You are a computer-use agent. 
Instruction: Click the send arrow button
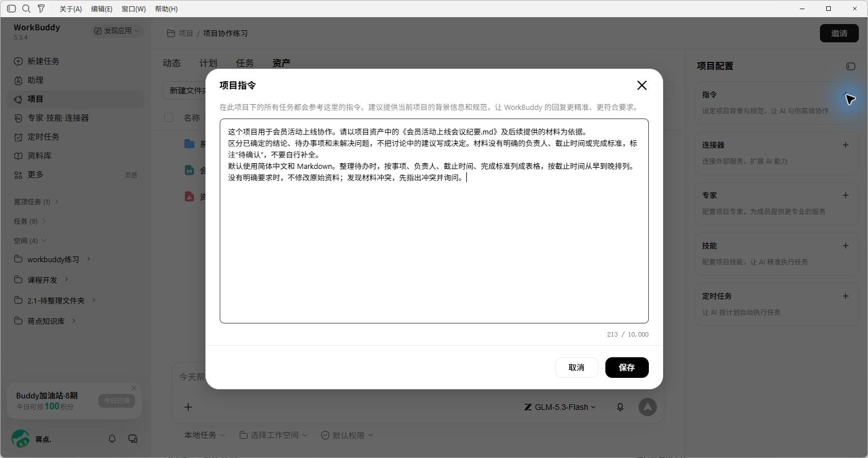click(648, 407)
